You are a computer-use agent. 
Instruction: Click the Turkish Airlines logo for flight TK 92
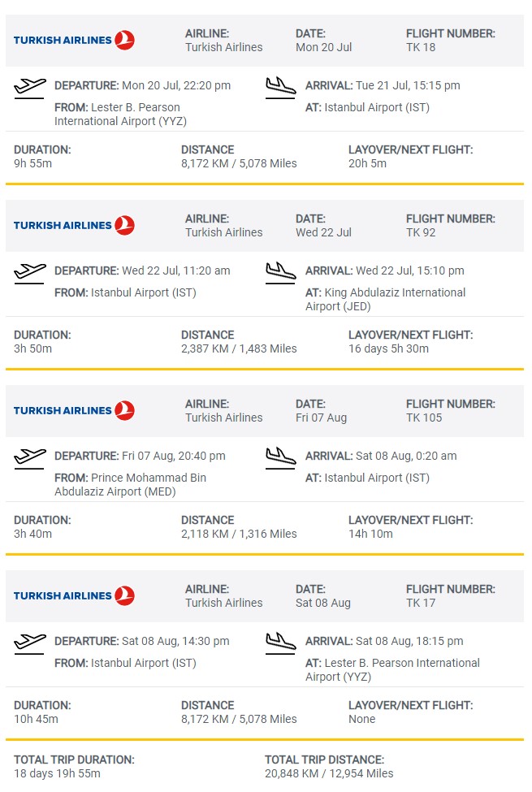(x=74, y=225)
